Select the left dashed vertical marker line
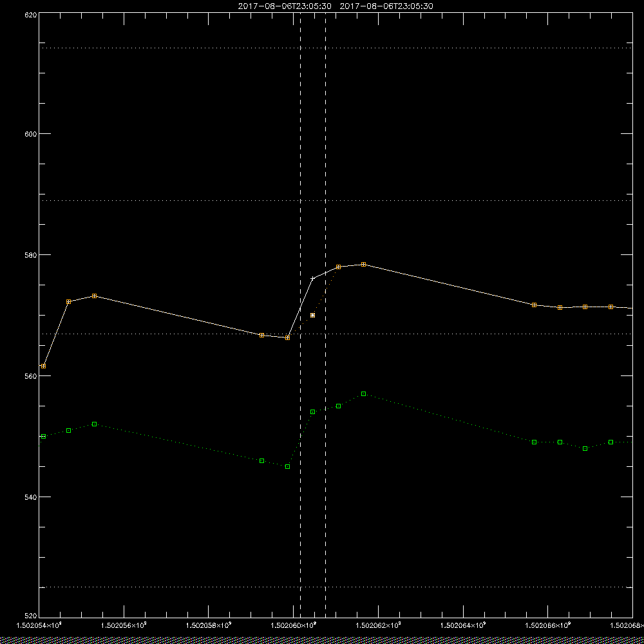644x644 pixels. (300, 314)
